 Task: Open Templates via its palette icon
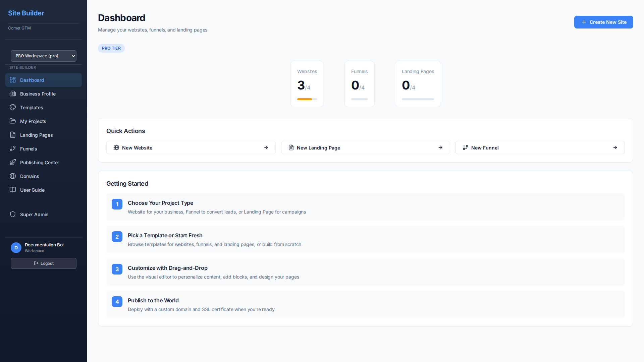click(13, 108)
